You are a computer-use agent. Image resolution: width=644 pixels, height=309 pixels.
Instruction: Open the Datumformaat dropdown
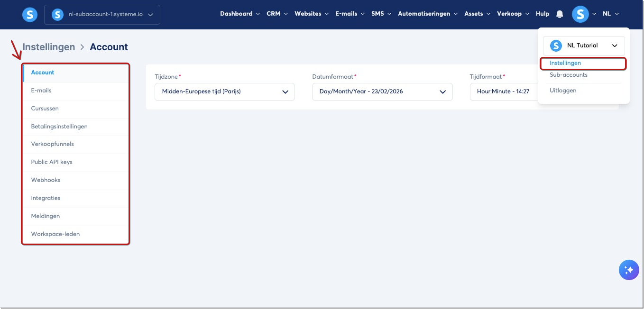point(382,91)
